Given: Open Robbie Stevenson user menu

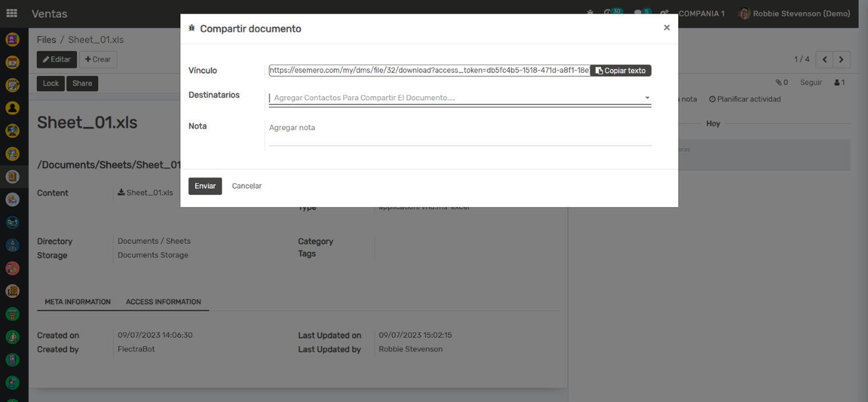Looking at the screenshot, I should point(795,13).
